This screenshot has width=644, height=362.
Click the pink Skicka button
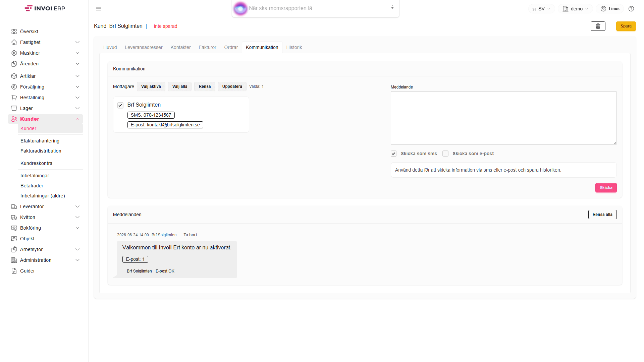pyautogui.click(x=606, y=188)
